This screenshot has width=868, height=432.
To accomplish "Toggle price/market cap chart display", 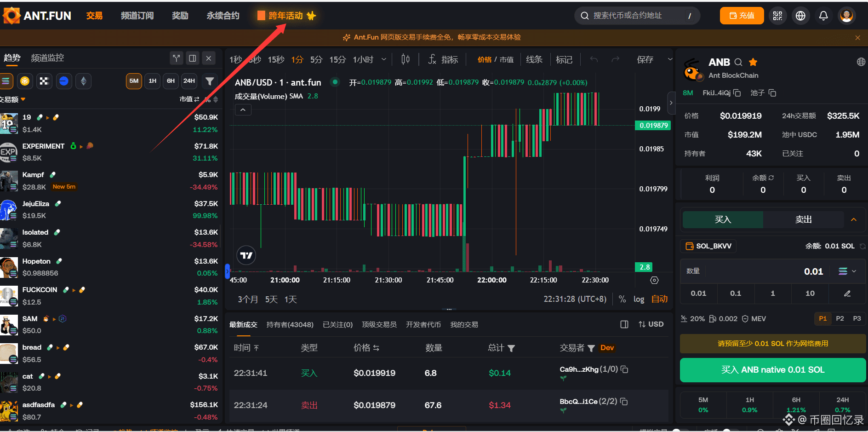I will pos(496,59).
